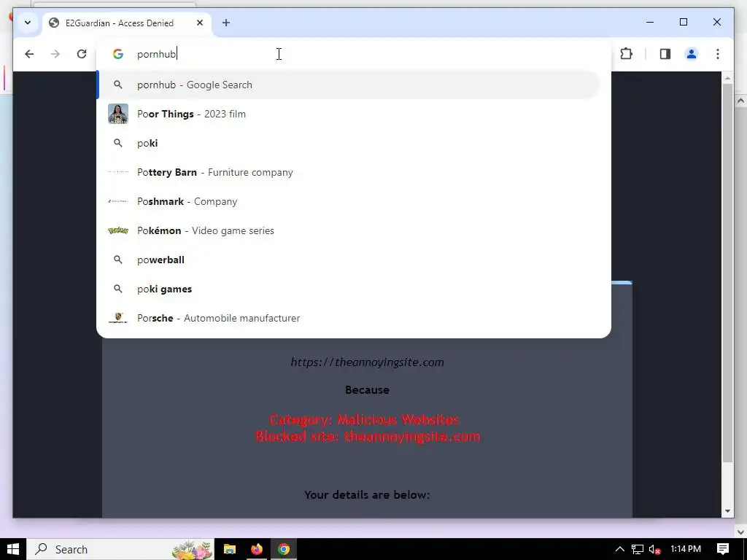Click the Porsche logo thumbnail

[x=118, y=318]
